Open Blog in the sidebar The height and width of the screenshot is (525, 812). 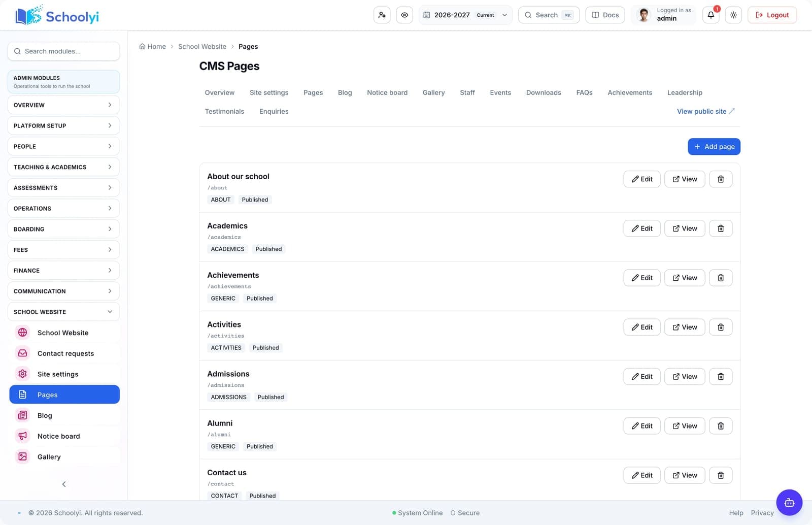[x=64, y=415]
